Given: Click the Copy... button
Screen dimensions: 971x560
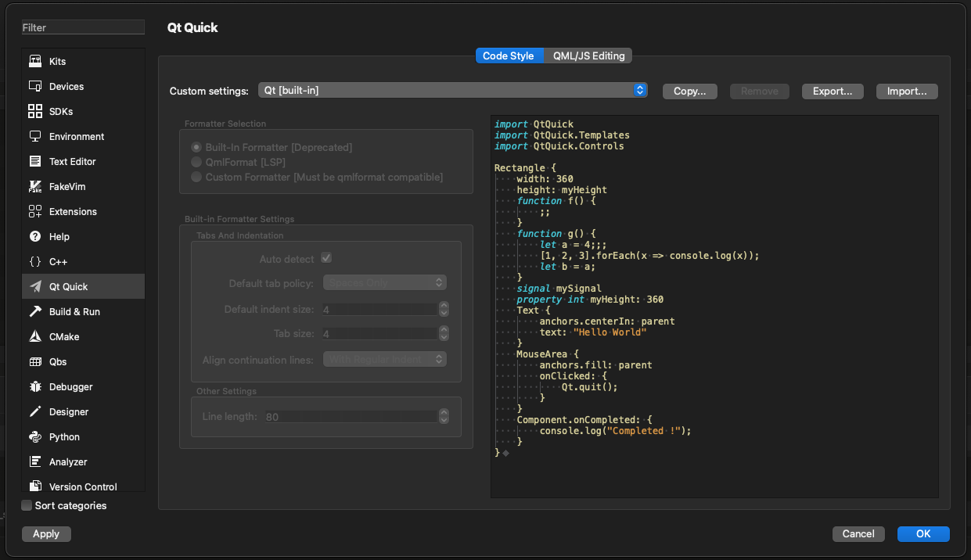Looking at the screenshot, I should point(690,91).
